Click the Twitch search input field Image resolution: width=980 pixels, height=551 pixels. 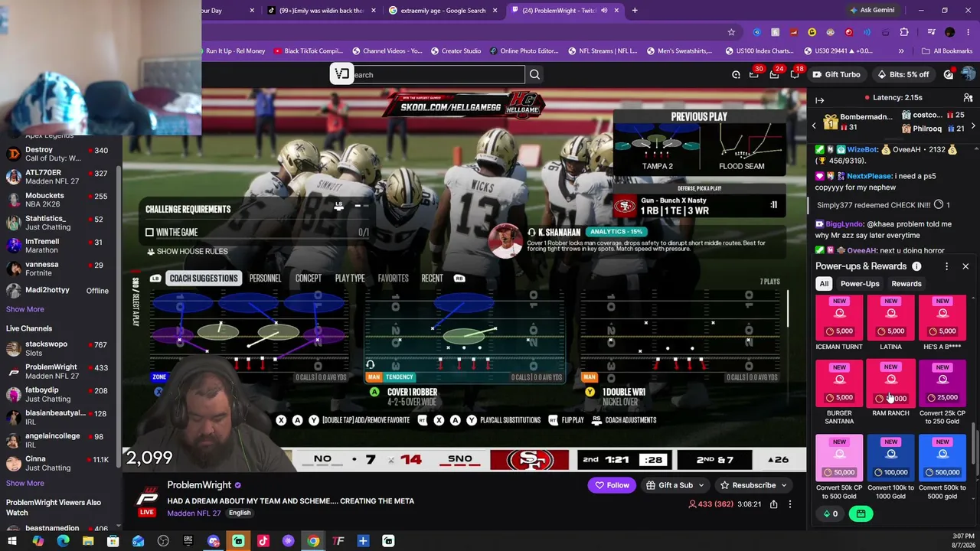pyautogui.click(x=438, y=74)
